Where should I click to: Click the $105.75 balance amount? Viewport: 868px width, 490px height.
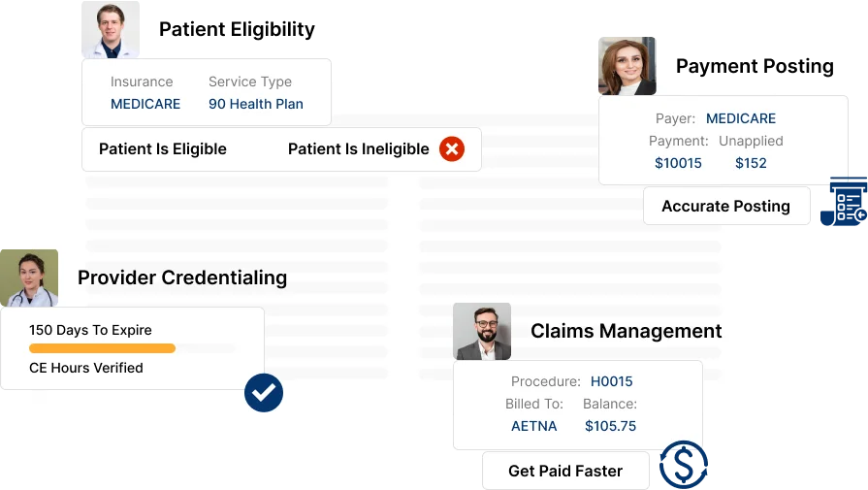pyautogui.click(x=611, y=426)
